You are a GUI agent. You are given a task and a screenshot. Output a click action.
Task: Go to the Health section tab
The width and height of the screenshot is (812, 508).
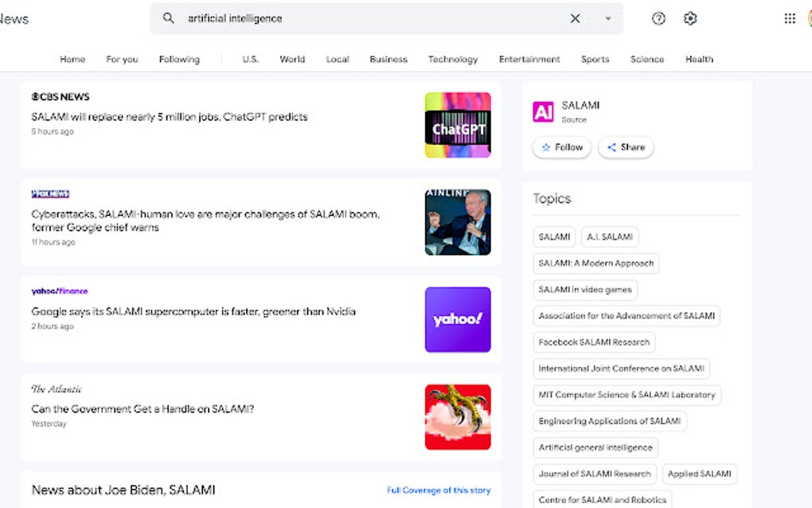[x=700, y=59]
